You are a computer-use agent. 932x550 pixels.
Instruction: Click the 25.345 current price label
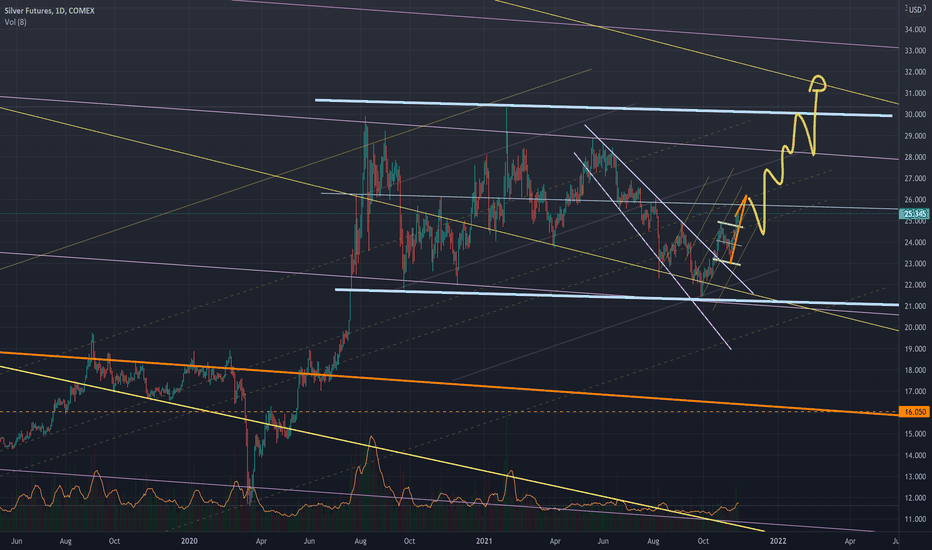point(915,214)
